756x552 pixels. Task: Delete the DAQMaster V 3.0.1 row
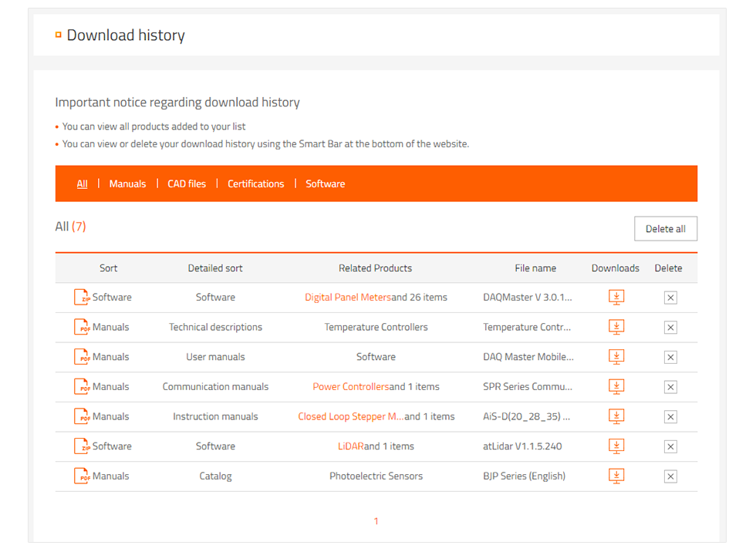click(670, 298)
